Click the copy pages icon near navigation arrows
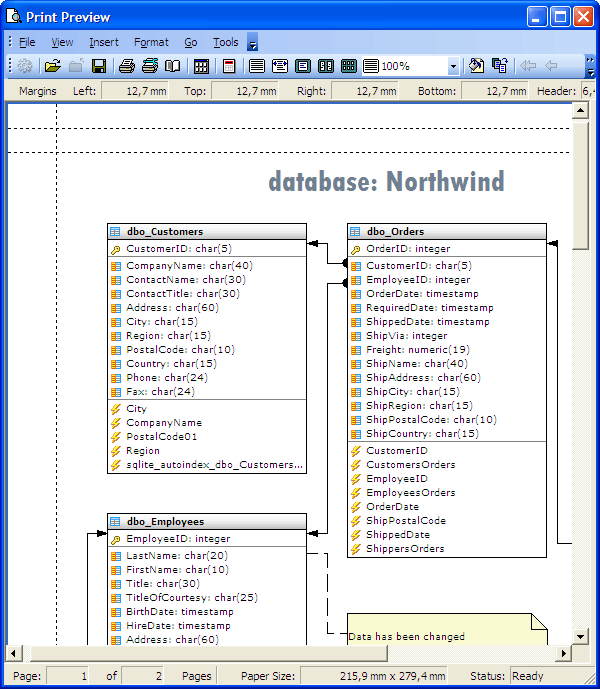Screen dimensions: 600x689 click(x=499, y=65)
